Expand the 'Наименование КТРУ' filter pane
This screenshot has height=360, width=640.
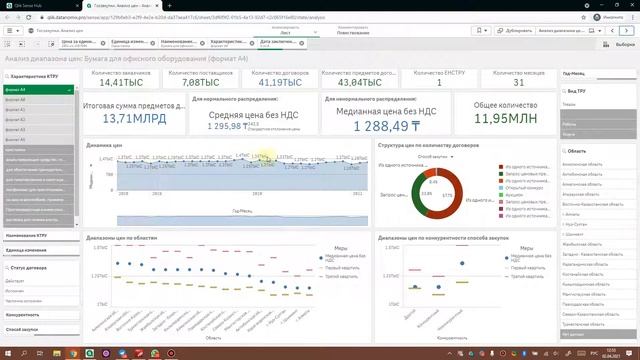tap(41, 236)
